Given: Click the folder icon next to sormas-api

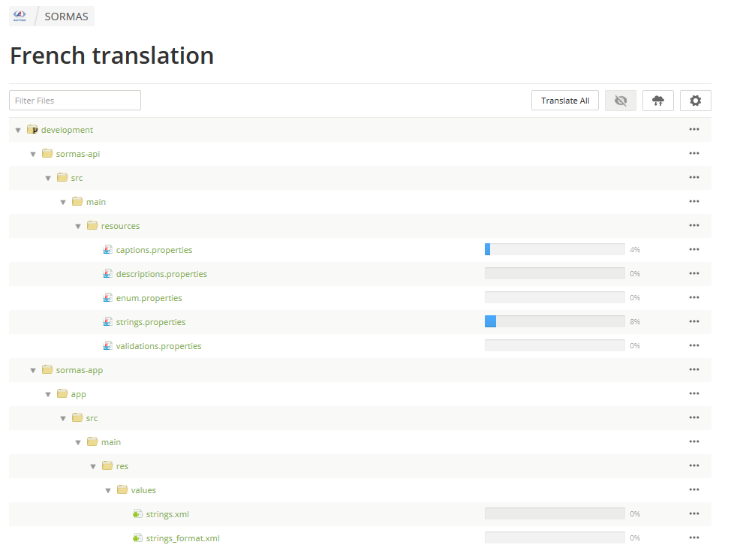Looking at the screenshot, I should pos(47,153).
